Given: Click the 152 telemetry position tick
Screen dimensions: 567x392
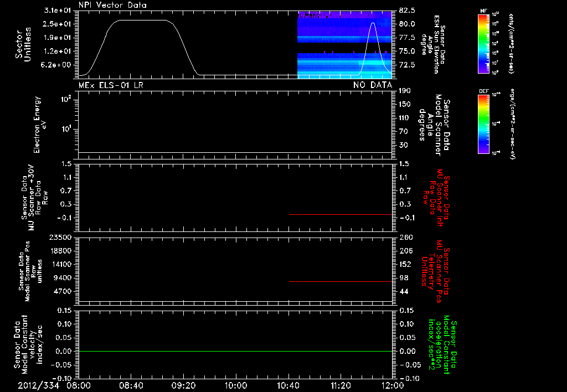Looking at the screenshot, I should tap(405, 264).
